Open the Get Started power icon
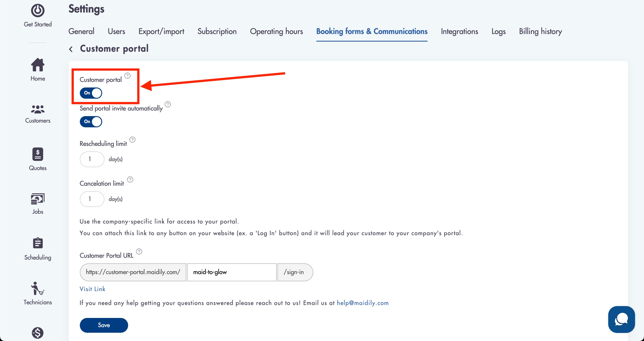Screen dimensions: 644x341 tap(38, 11)
